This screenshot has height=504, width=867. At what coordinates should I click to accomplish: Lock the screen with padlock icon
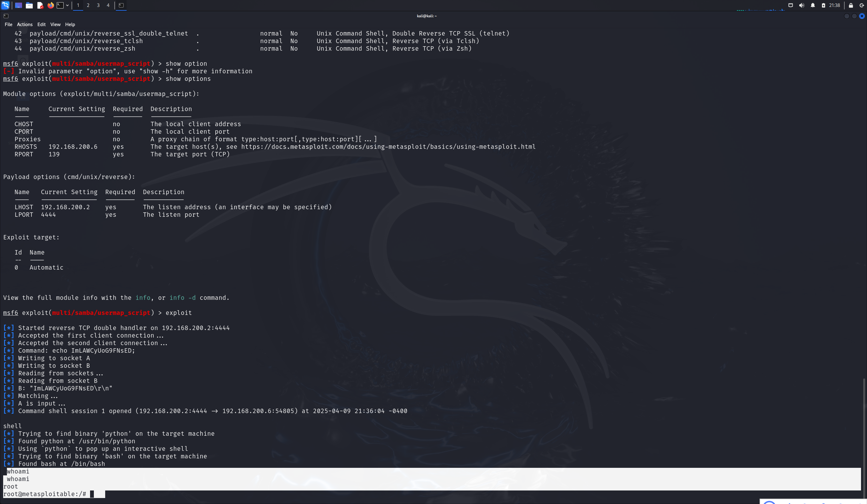851,5
